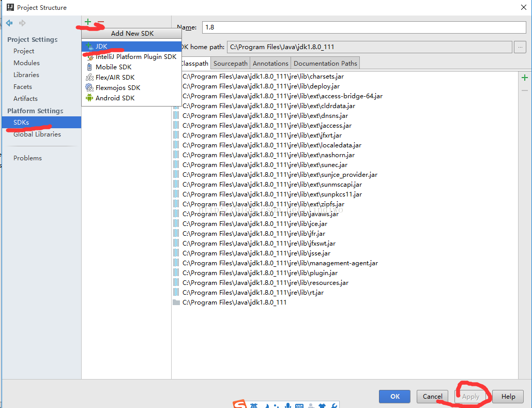Open the Annotations tab
The image size is (532, 408).
(x=270, y=64)
